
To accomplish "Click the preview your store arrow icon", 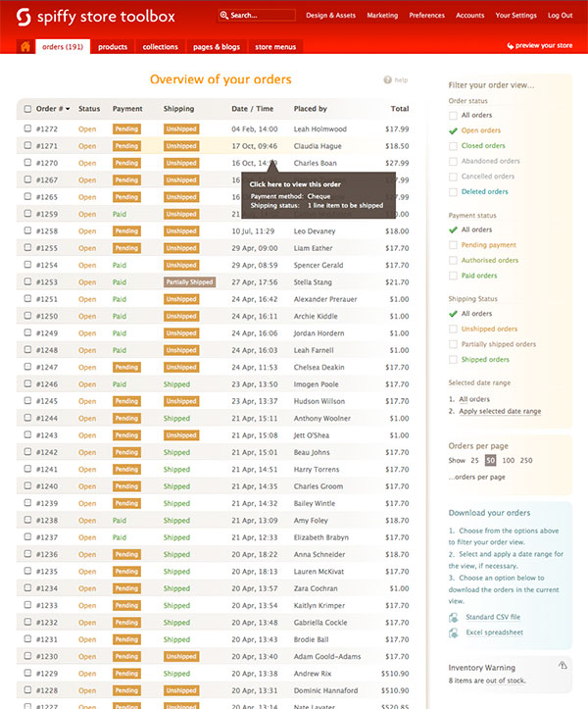I will pos(511,46).
